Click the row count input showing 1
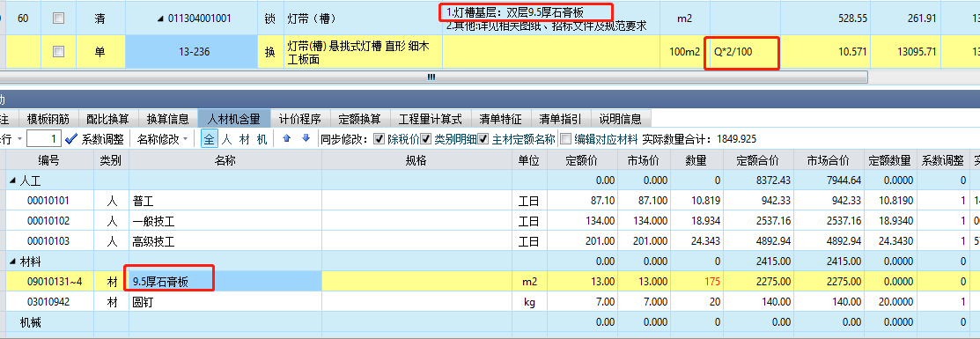Screen dimensions: 980x339 pyautogui.click(x=45, y=139)
